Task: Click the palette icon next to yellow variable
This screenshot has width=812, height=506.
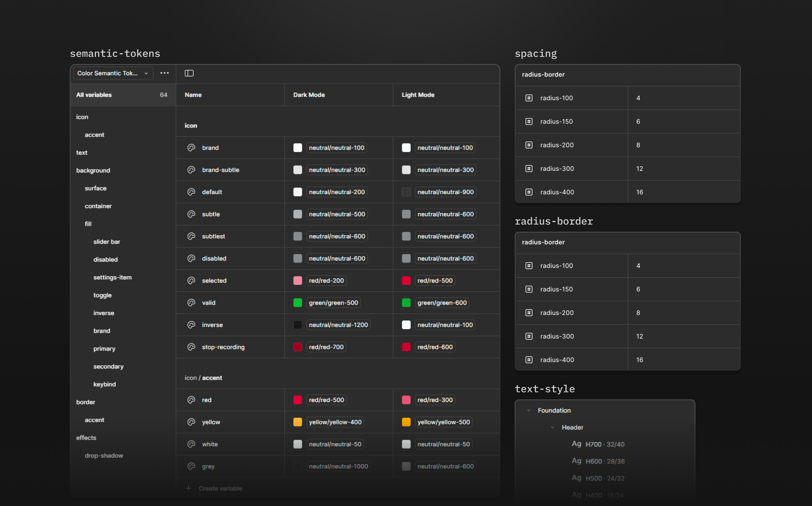Action: pos(191,422)
